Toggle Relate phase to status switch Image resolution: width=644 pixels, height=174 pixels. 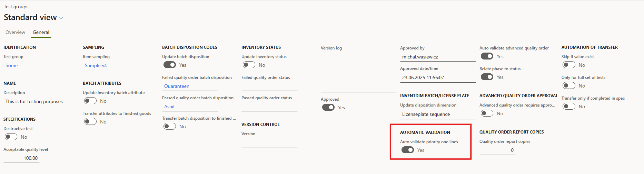487,77
